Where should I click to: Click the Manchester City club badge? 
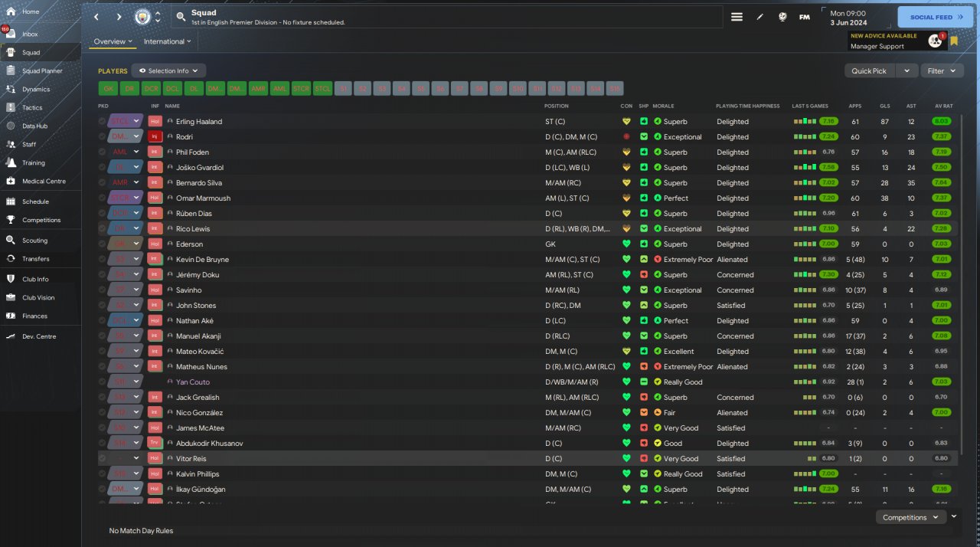click(142, 17)
